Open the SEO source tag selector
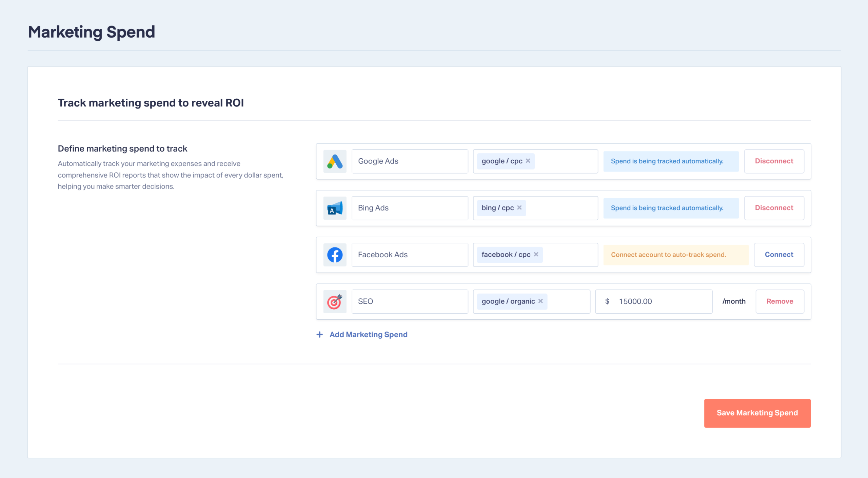The width and height of the screenshot is (868, 478). coord(532,302)
